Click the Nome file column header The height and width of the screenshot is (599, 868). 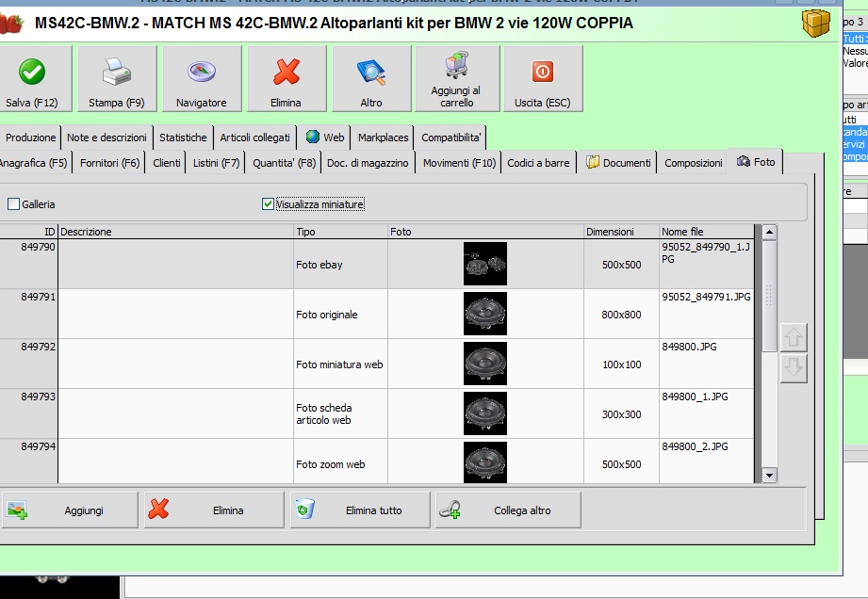tap(706, 232)
